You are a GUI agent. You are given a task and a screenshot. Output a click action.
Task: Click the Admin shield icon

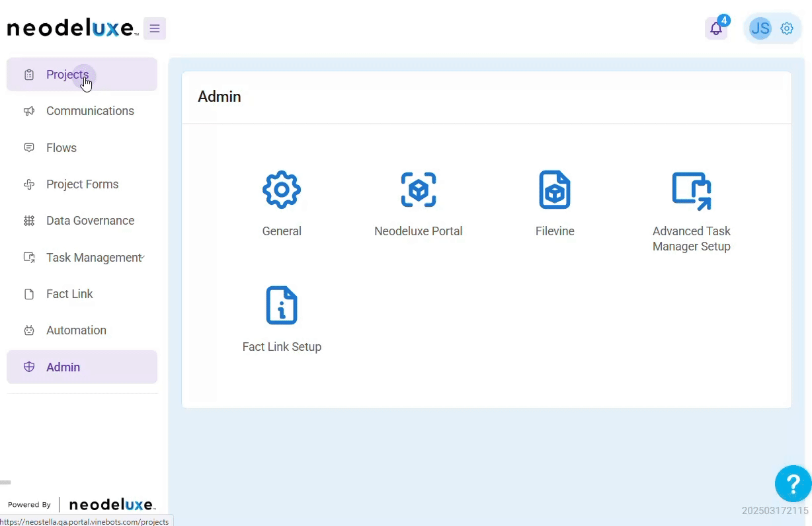(x=29, y=367)
